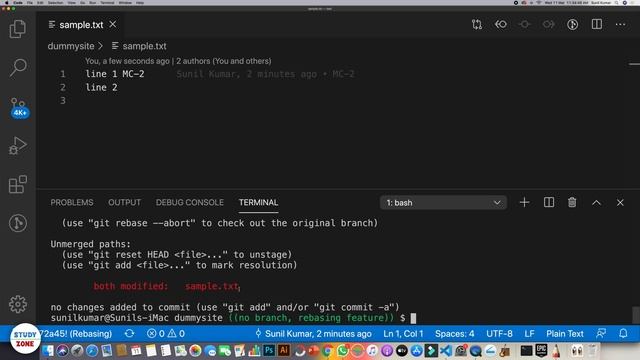
Task: Split the editor to the right
Action: [597, 24]
